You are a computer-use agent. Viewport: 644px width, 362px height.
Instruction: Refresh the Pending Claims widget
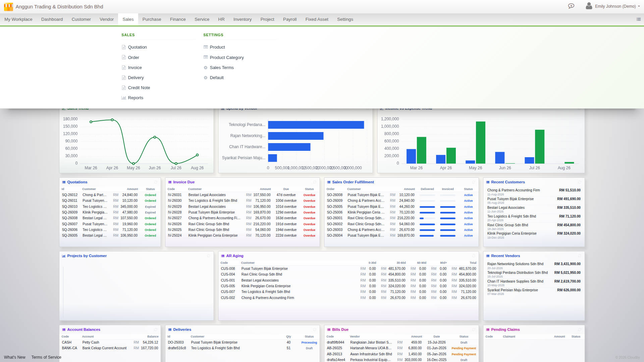(580, 330)
